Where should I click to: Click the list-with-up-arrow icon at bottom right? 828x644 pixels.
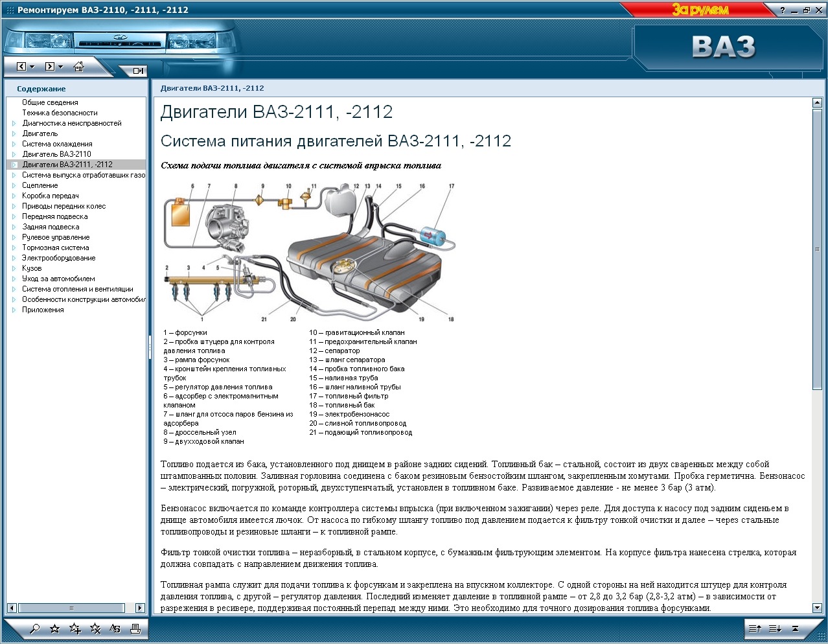(755, 628)
